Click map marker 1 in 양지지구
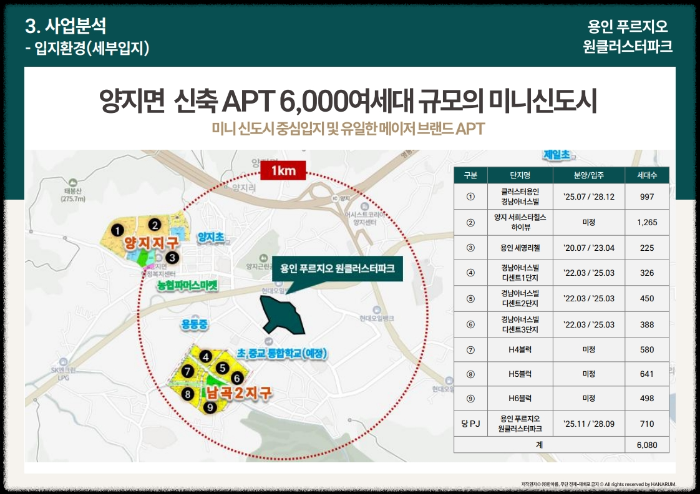700x494 pixels. [117, 230]
